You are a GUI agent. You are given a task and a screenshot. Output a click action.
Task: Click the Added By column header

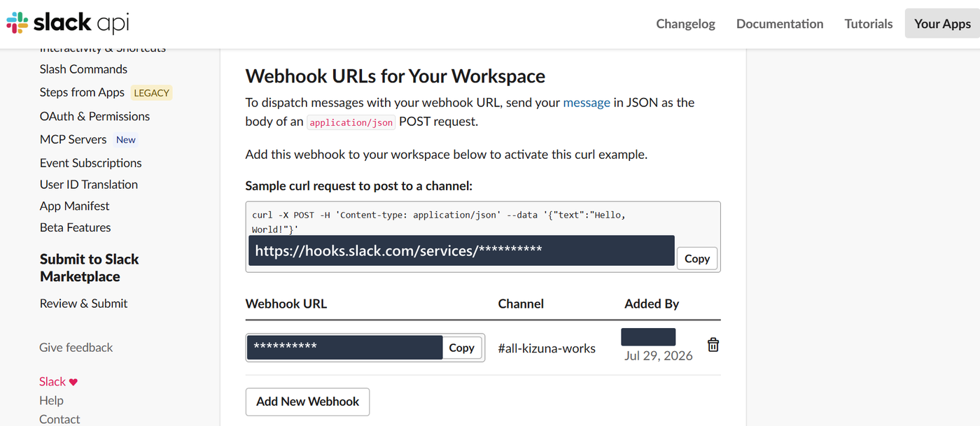pos(652,304)
